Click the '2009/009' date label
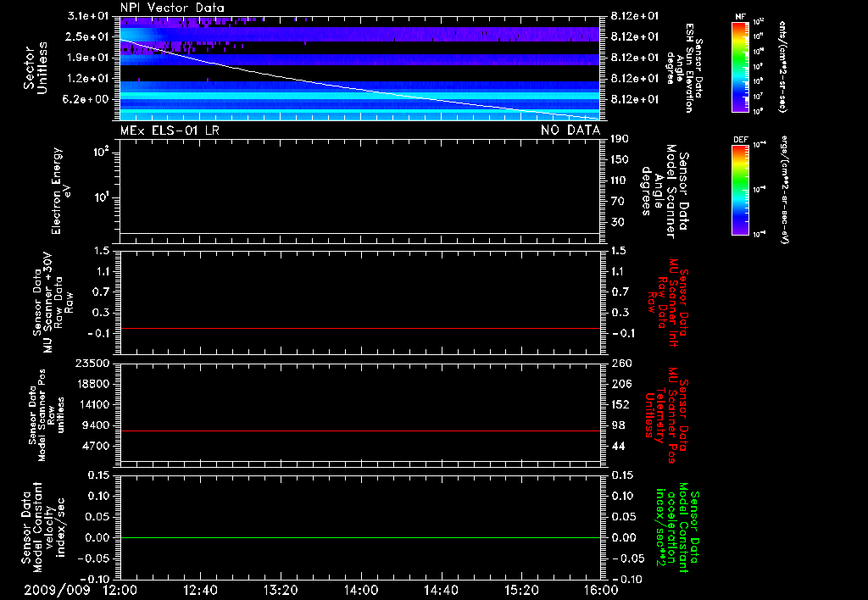868x600 pixels. pyautogui.click(x=57, y=590)
